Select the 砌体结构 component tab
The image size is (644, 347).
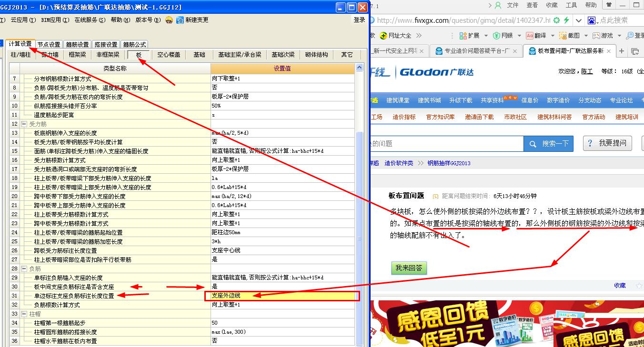tap(316, 55)
